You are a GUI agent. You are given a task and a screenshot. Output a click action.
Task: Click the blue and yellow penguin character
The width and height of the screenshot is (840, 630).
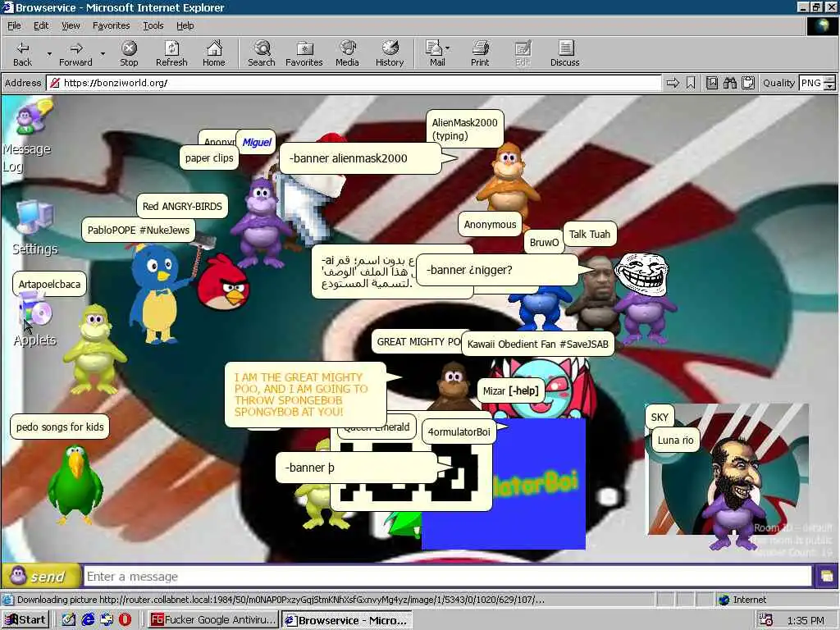click(x=160, y=294)
